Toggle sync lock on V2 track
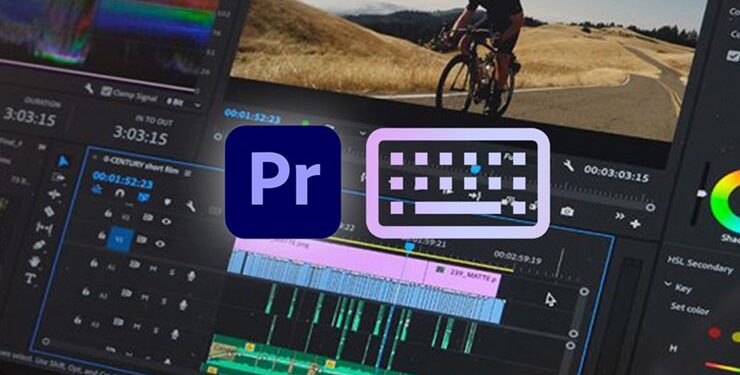Viewport: 740px width, 375px height. tap(148, 217)
